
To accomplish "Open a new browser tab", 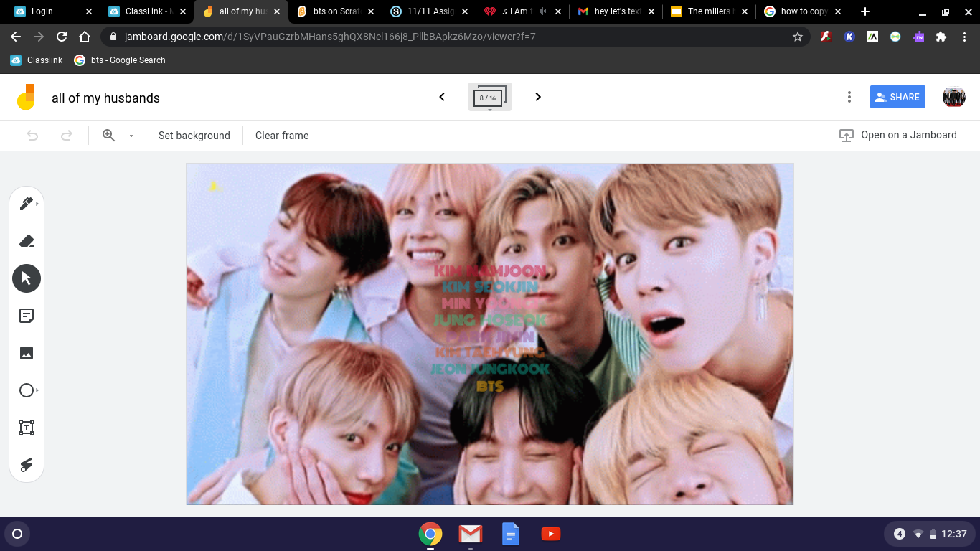I will pyautogui.click(x=865, y=11).
